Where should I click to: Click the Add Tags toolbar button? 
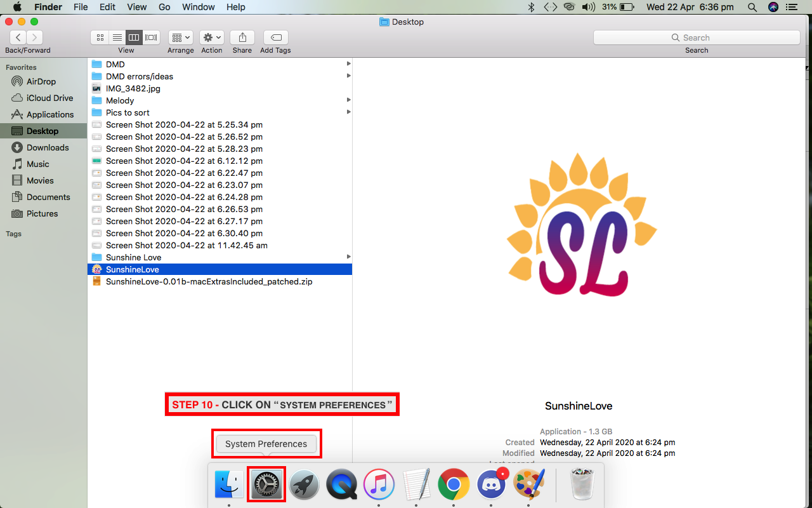click(x=275, y=37)
